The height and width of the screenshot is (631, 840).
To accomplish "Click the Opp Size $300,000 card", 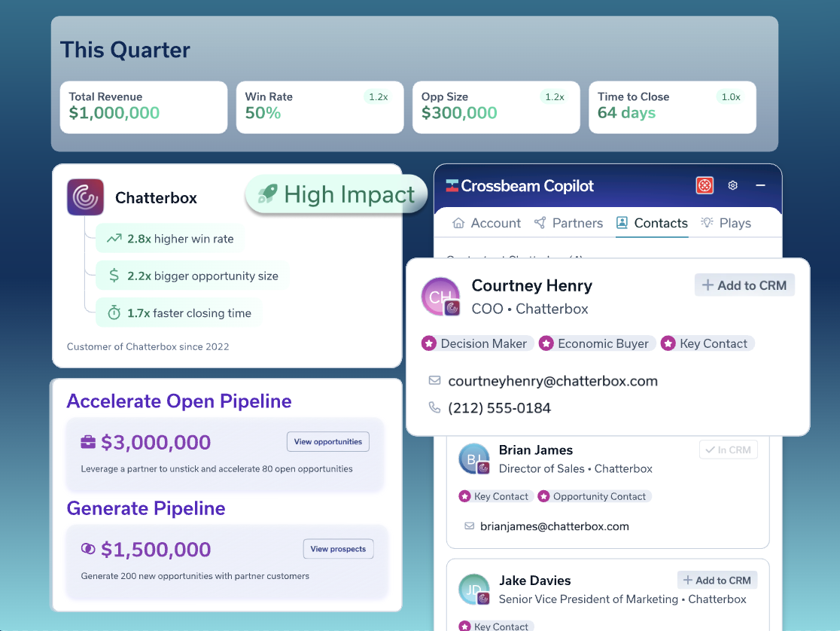I will click(496, 107).
